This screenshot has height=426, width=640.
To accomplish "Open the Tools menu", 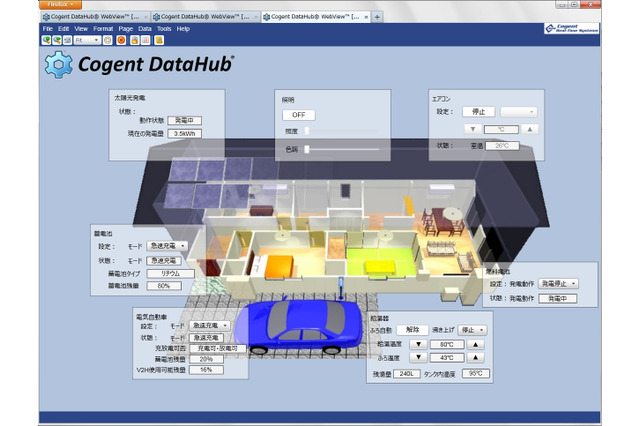I will 164,28.
